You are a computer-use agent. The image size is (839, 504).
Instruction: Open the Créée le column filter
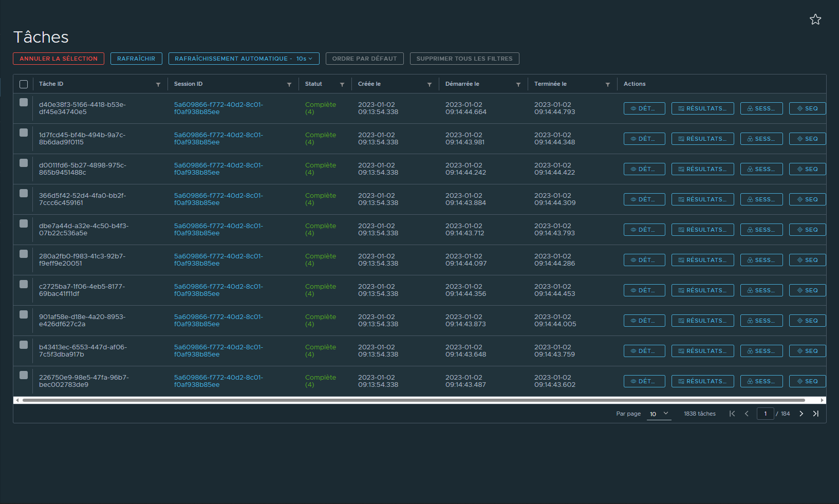point(430,84)
